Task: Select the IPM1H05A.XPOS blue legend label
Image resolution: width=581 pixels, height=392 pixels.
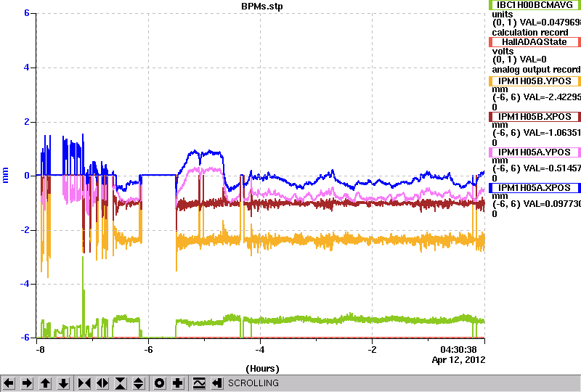Action: pos(535,188)
